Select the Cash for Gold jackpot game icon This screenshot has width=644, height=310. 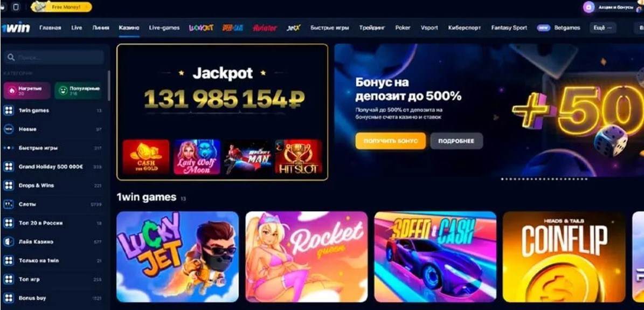point(146,157)
